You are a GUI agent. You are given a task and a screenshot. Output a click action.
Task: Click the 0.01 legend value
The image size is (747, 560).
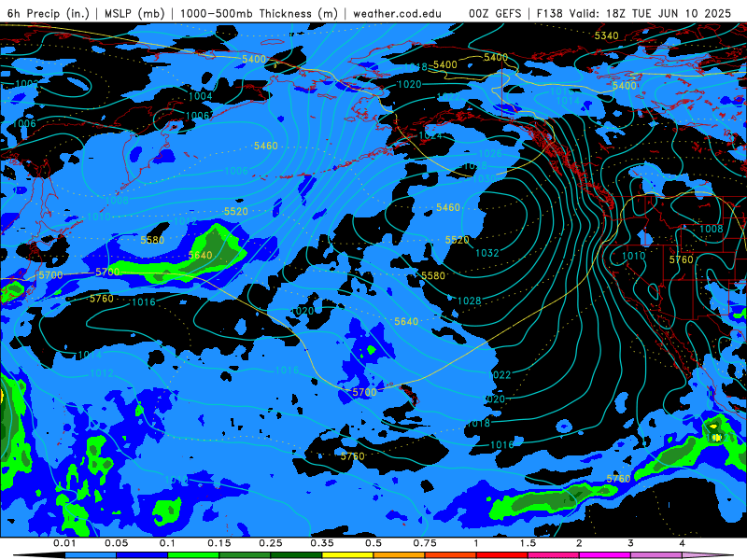coord(64,543)
